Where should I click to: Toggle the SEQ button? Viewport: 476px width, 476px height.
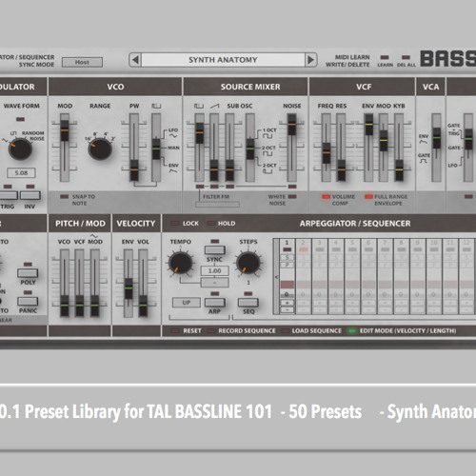[248, 303]
